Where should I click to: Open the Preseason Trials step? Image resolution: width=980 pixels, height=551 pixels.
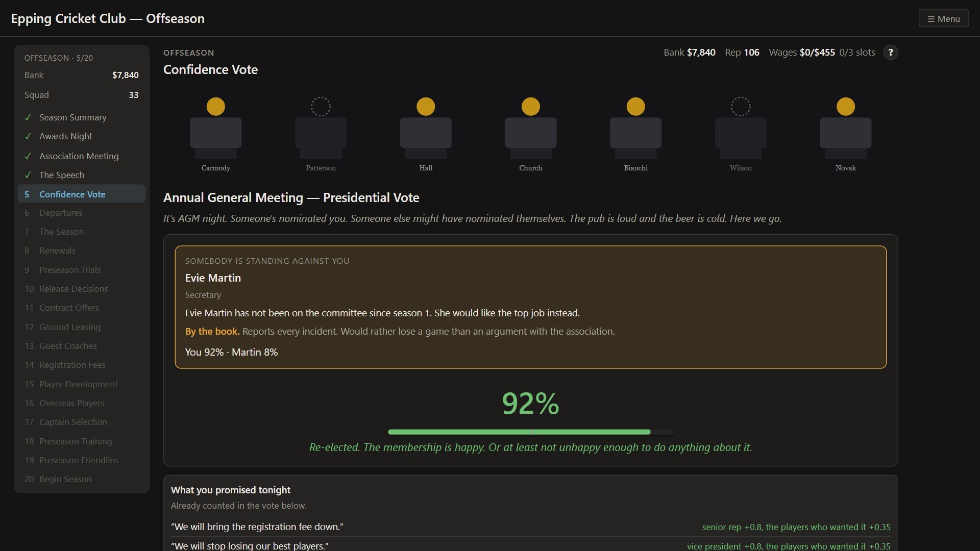coord(82,270)
